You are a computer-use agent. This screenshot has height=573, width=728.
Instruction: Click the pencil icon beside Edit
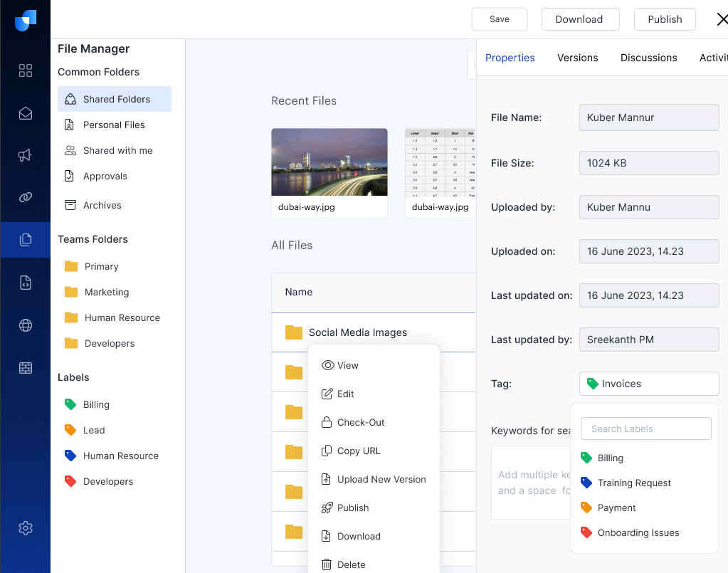point(327,394)
